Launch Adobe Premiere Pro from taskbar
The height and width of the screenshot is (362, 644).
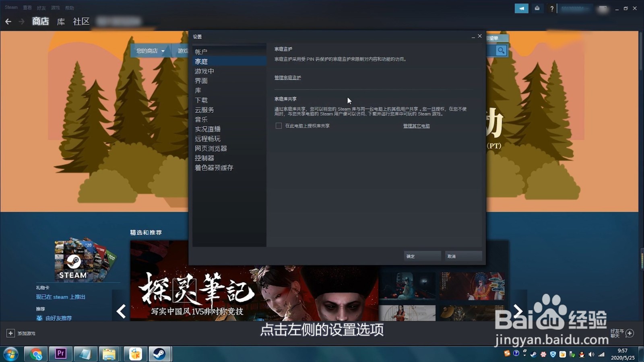tap(60, 354)
